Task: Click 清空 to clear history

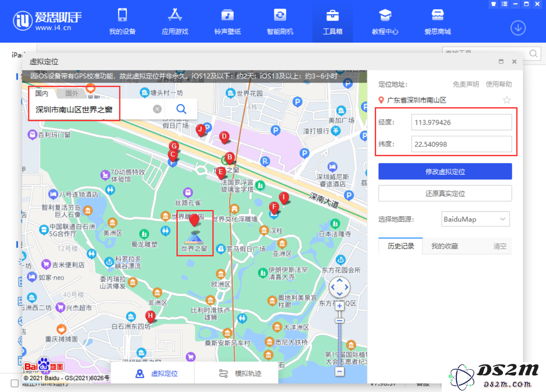Action: point(500,246)
